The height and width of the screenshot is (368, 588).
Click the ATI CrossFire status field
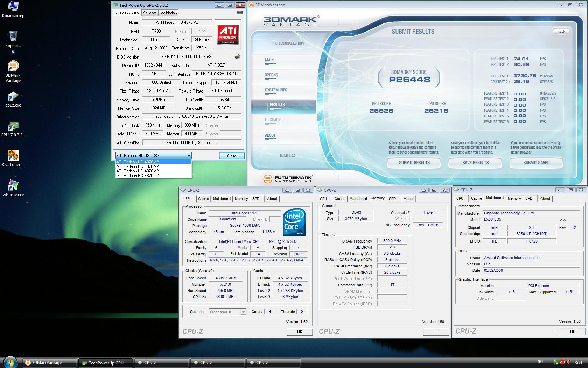point(191,143)
